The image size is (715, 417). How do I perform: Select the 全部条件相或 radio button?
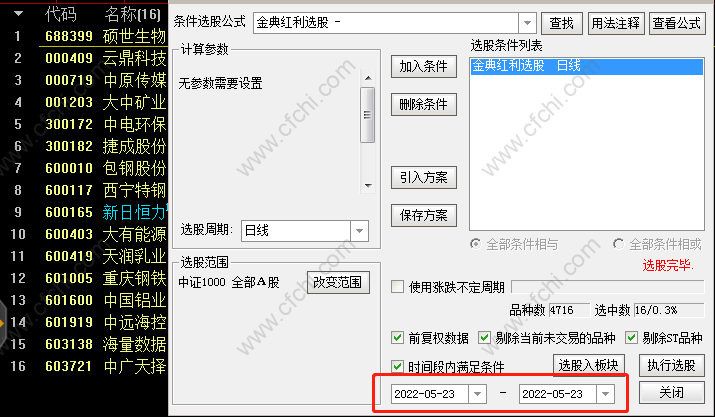pos(618,244)
